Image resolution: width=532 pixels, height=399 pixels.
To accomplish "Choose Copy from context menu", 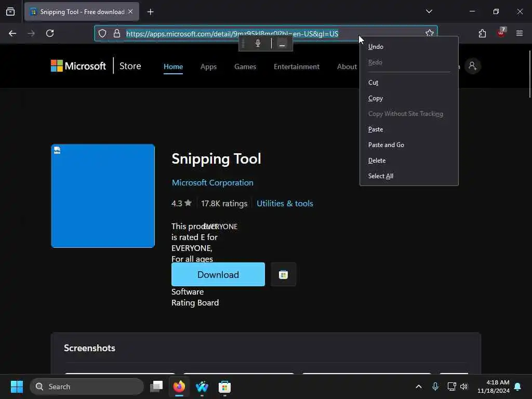I will (x=409, y=98).
